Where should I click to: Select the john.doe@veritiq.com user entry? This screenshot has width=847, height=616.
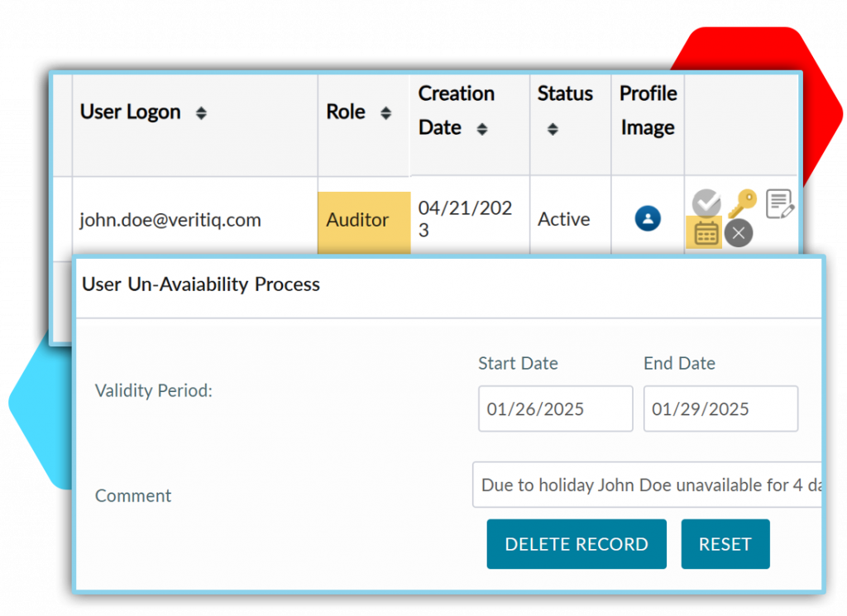coord(170,219)
